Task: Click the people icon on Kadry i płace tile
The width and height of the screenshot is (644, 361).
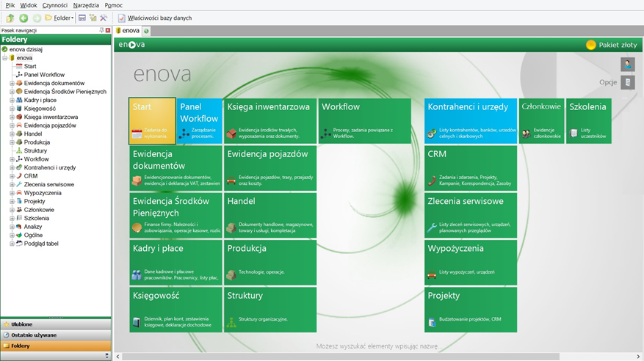Action: tap(137, 275)
